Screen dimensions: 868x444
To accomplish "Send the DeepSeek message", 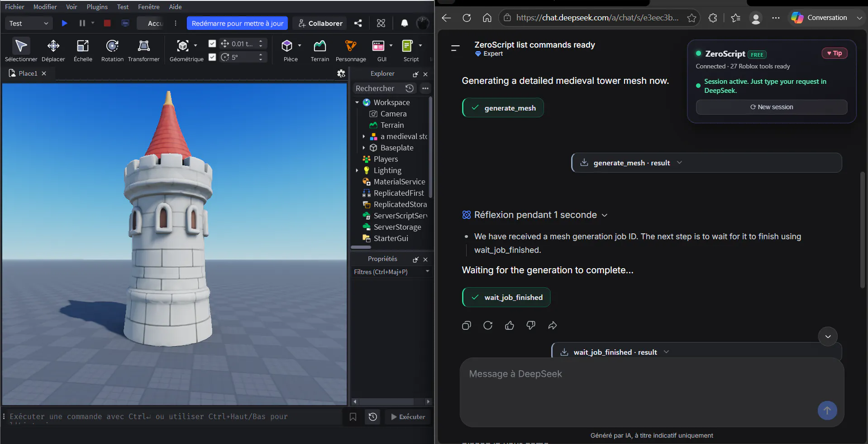I will [827, 410].
